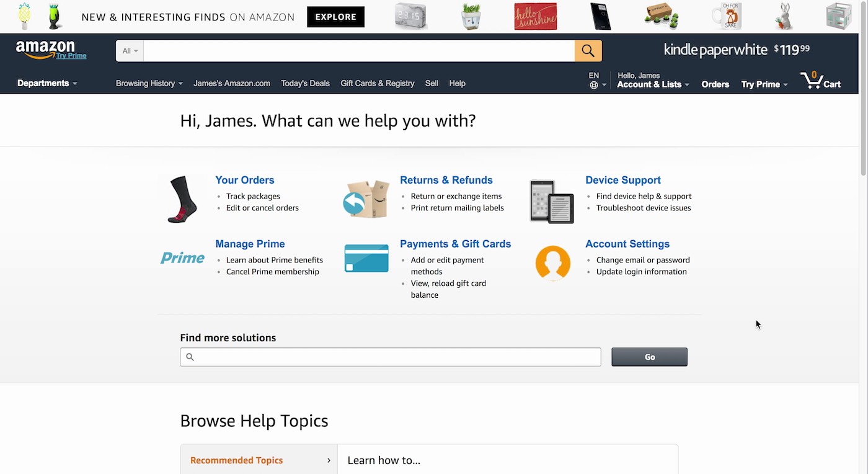
Task: Open the Returns & Refunds link
Action: pyautogui.click(x=446, y=180)
